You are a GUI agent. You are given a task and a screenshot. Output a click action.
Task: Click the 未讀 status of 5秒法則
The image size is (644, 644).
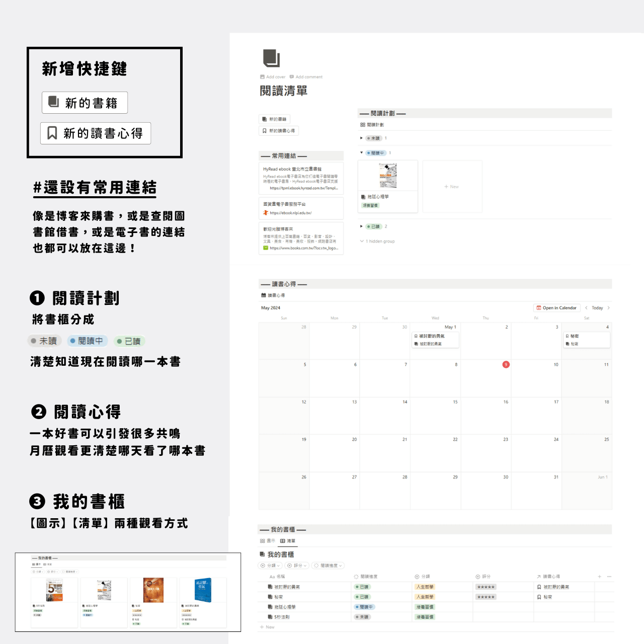point(362,617)
